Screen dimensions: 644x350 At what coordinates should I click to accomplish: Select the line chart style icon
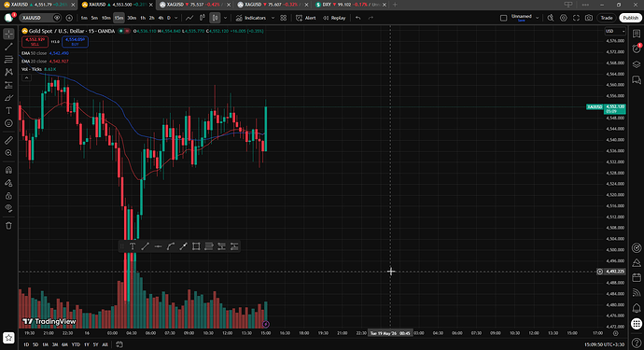click(189, 18)
